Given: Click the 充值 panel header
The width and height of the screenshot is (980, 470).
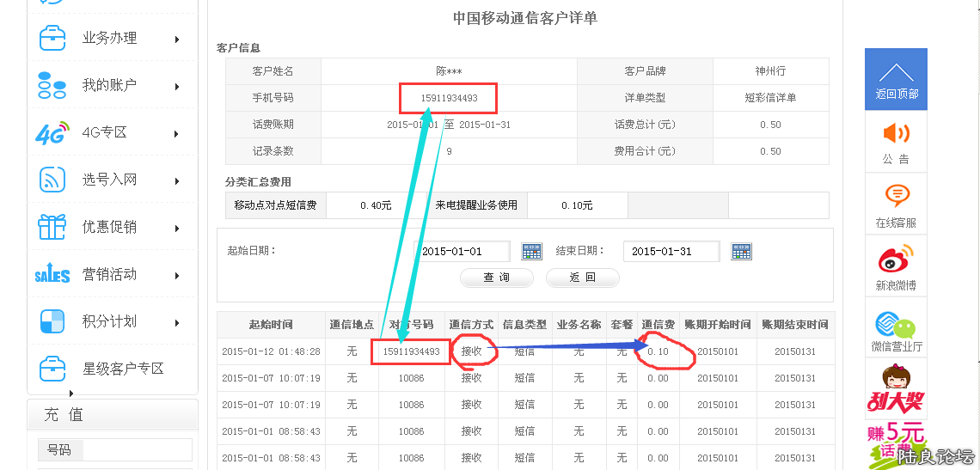Looking at the screenshot, I should 113,414.
